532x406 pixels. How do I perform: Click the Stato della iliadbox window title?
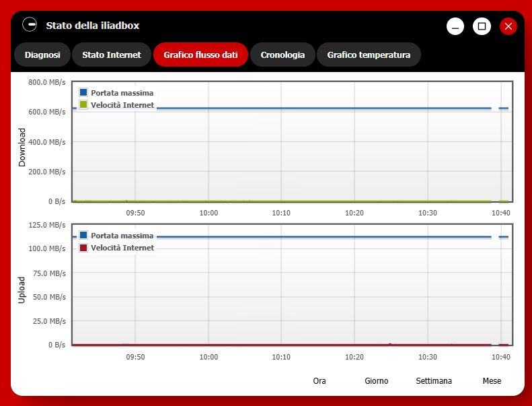[93, 26]
